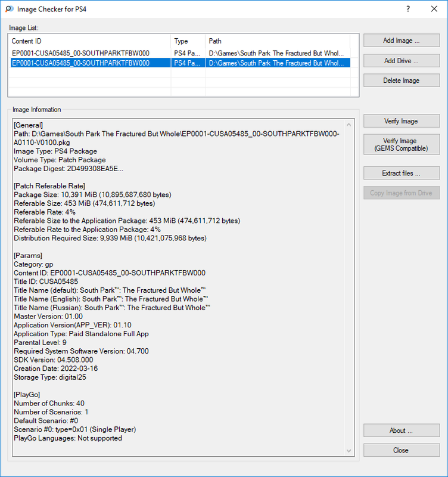Click the SDK Version: 04.508.000 line
This screenshot has height=477, width=448.
(x=54, y=360)
